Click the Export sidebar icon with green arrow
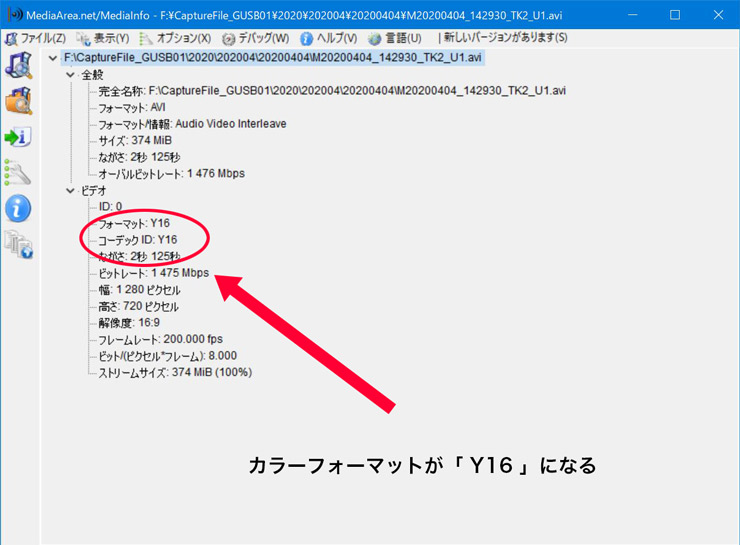This screenshot has width=740, height=545. (18, 136)
